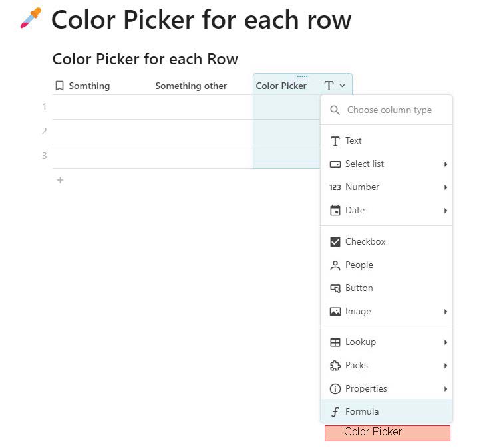Viewport: 485px width, 448px height.
Task: Click the Text type T icon
Action: click(335, 141)
